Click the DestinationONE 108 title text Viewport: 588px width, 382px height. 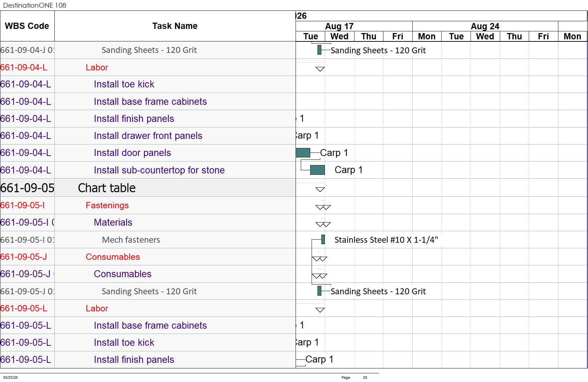coord(35,5)
